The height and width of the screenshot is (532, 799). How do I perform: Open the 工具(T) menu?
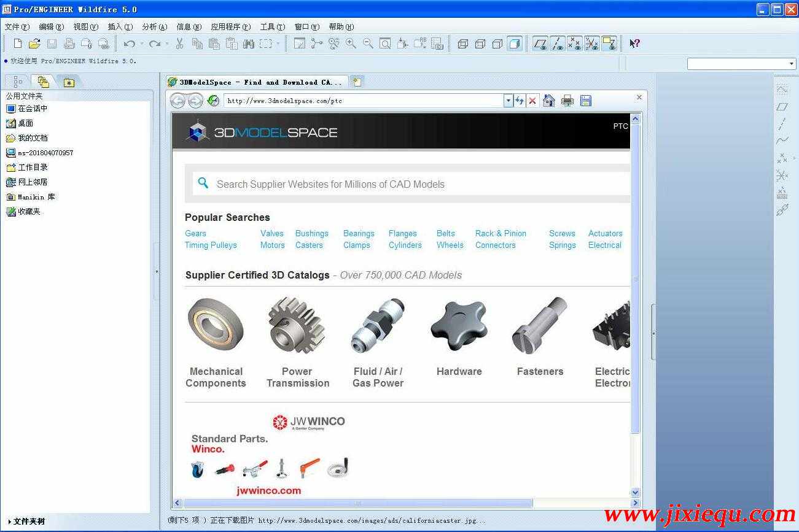(273, 27)
